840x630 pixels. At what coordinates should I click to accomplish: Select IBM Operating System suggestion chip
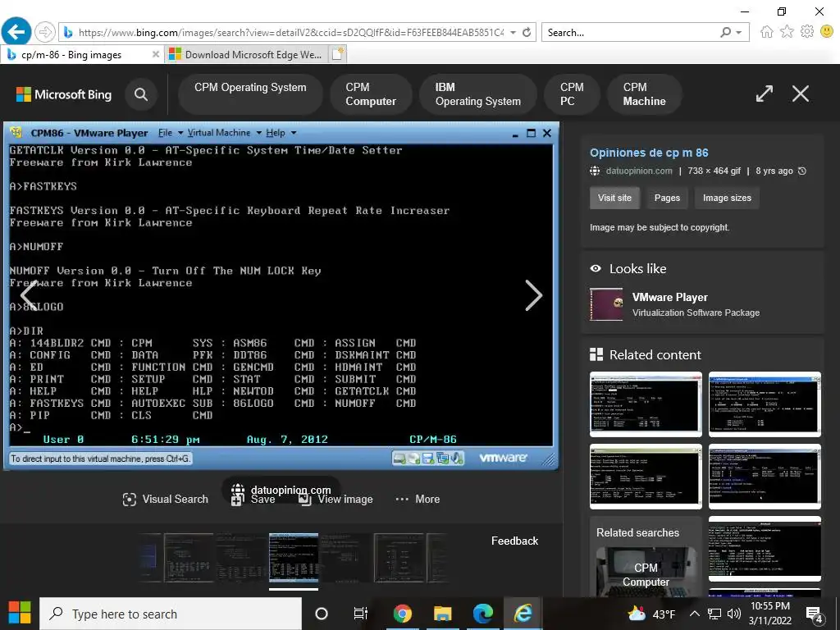478,94
